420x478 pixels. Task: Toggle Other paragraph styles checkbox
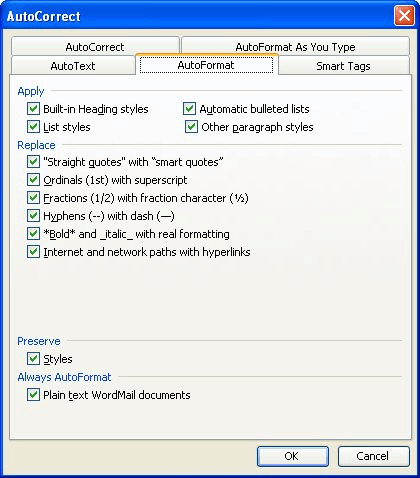point(191,127)
